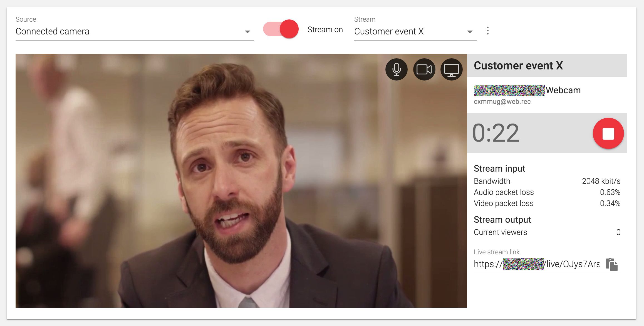Click the Stream input heading
Image resolution: width=644 pixels, height=326 pixels.
(x=499, y=169)
